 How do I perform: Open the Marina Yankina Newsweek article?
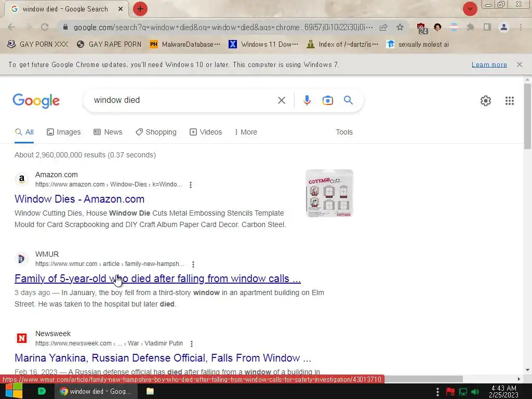pos(163,358)
